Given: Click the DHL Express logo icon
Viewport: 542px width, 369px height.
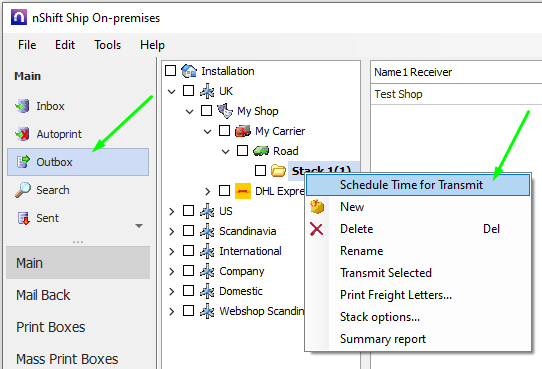Looking at the screenshot, I should coord(243,191).
